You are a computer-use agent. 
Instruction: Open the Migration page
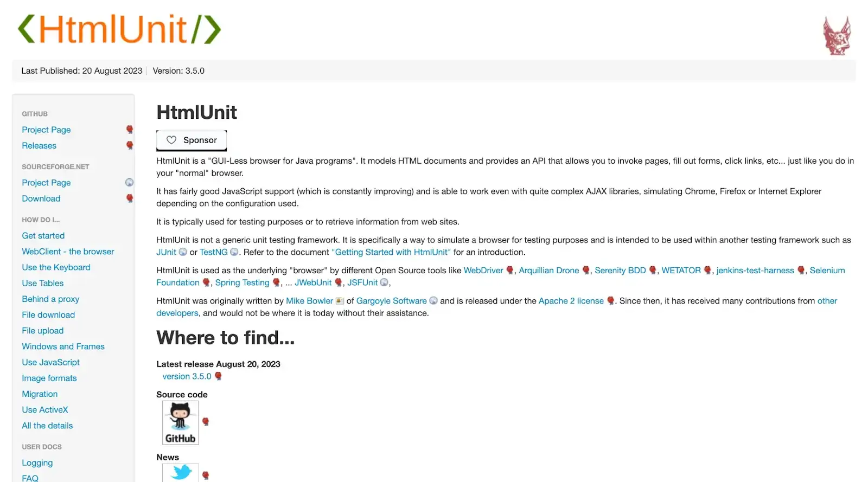pyautogui.click(x=40, y=394)
